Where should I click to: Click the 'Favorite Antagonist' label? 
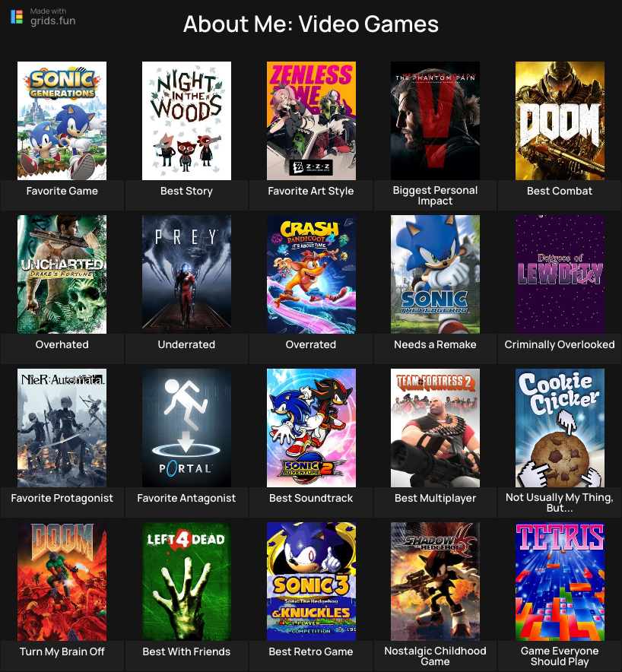(186, 498)
